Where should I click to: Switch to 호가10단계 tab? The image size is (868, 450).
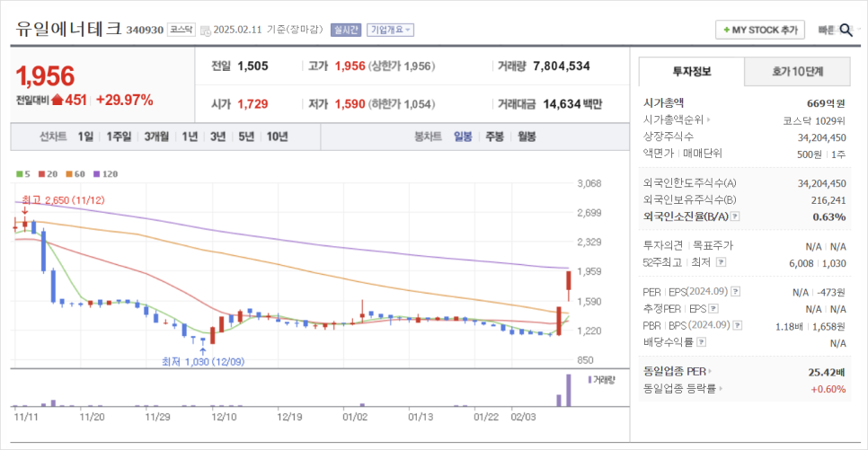797,71
